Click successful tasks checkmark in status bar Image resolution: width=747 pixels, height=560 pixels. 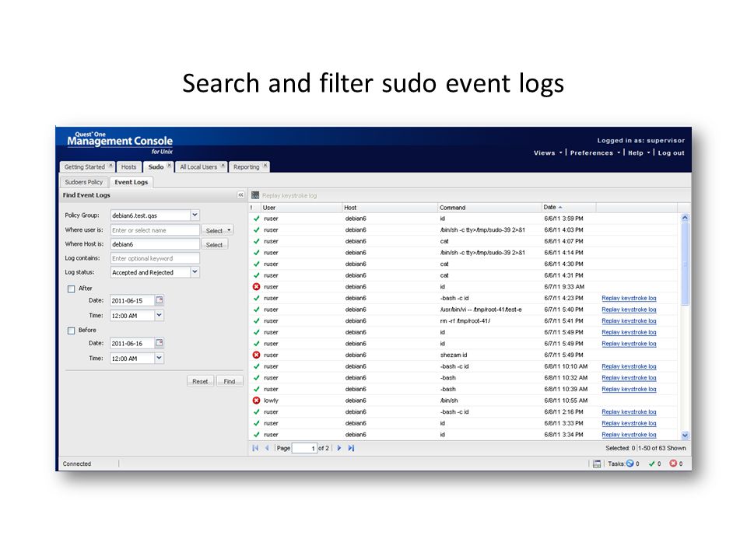(x=651, y=464)
